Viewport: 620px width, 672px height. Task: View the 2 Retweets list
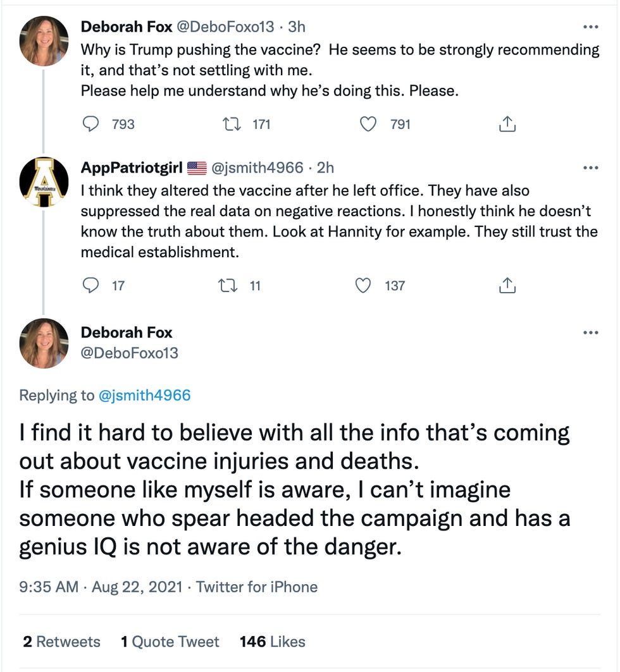tap(61, 642)
